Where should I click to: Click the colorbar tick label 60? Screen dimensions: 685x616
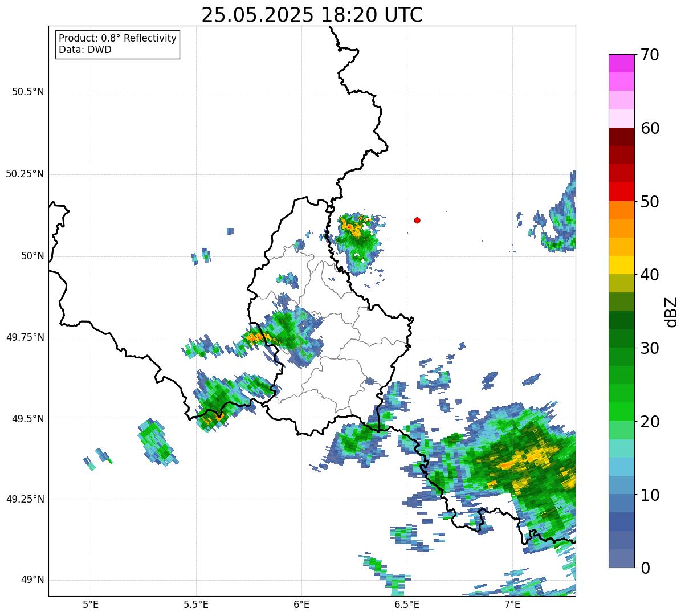[650, 128]
